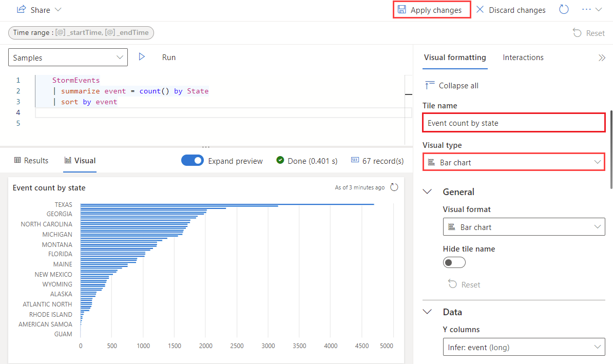Image resolution: width=613 pixels, height=364 pixels.
Task: Open the more options ellipsis menu
Action: (x=586, y=9)
